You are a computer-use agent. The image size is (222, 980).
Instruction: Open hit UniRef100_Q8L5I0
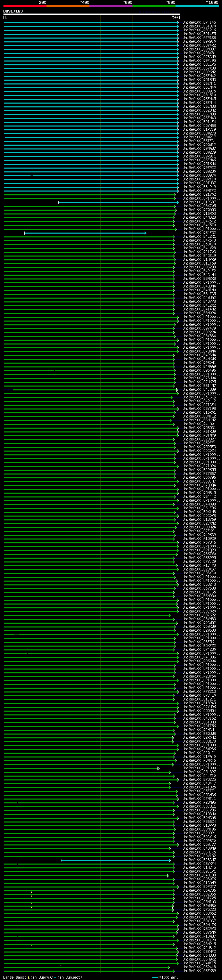[x=199, y=95]
